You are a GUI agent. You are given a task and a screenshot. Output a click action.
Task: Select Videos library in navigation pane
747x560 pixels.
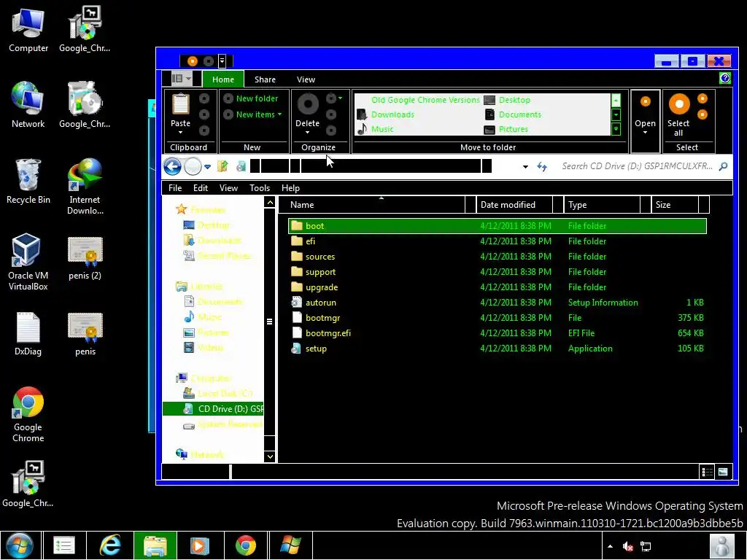204,348
